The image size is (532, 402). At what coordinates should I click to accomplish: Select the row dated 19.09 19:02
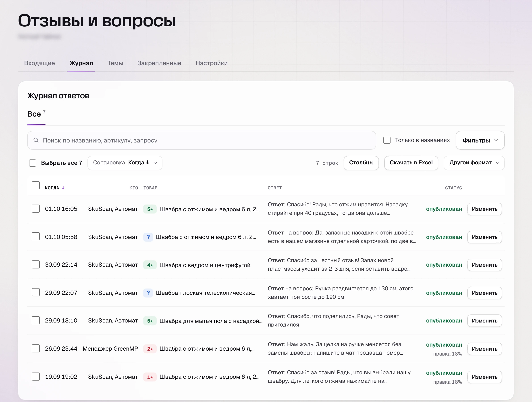pos(36,377)
